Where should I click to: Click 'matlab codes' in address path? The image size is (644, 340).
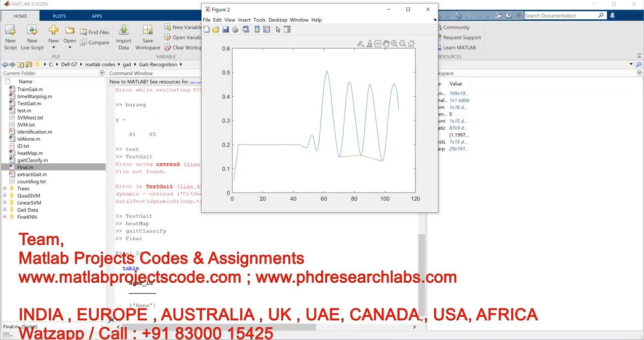100,65
